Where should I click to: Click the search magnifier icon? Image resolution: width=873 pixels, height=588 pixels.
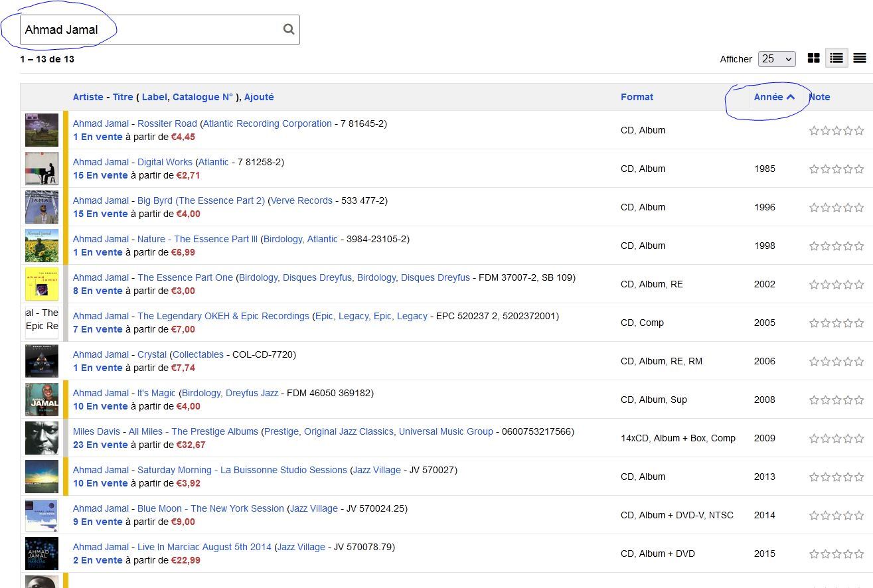[x=289, y=29]
